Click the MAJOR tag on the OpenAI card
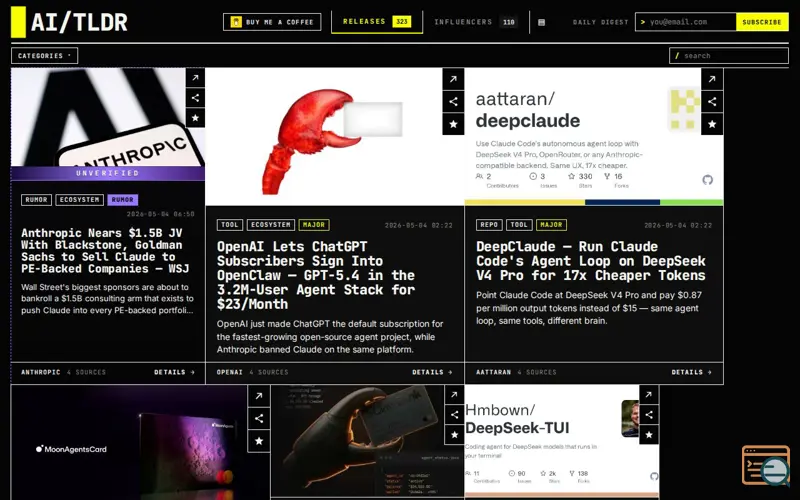 point(314,224)
